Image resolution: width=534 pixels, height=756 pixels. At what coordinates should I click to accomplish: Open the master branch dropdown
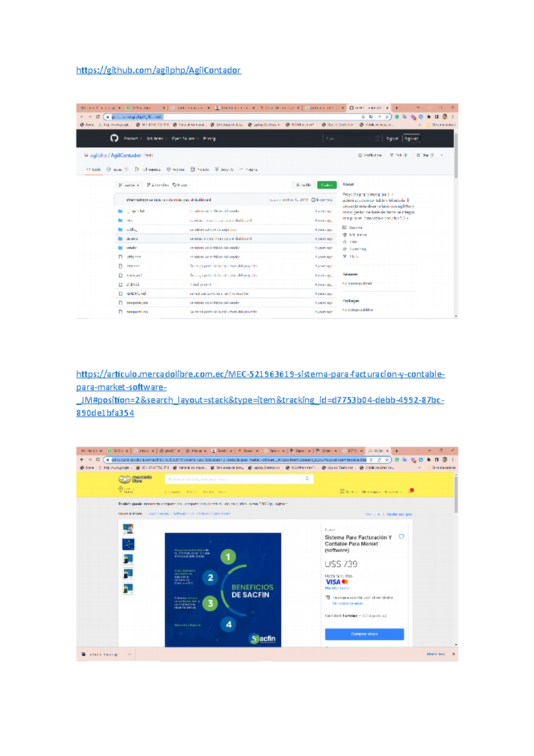click(x=129, y=185)
